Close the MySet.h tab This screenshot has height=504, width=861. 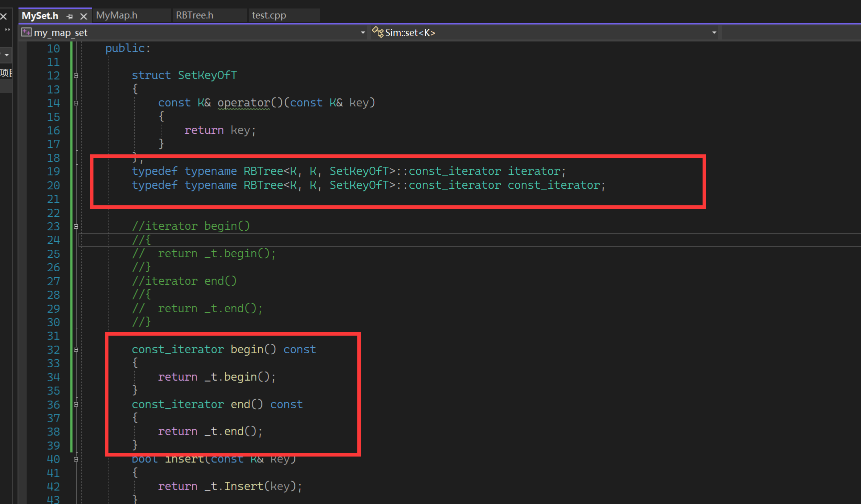pyautogui.click(x=83, y=16)
